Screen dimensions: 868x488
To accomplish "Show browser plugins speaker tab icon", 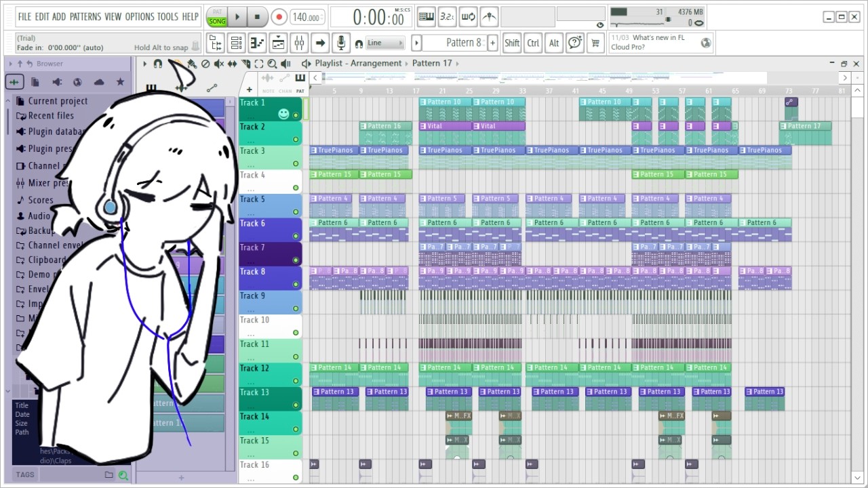I will tap(57, 82).
